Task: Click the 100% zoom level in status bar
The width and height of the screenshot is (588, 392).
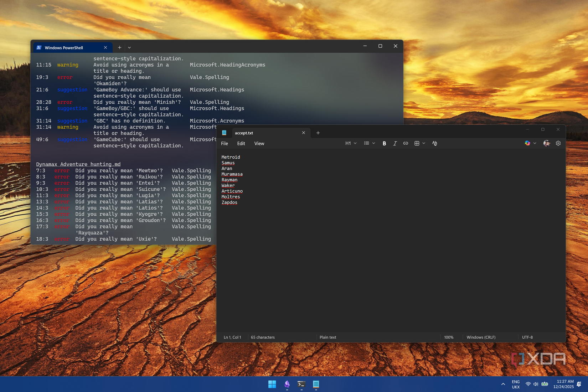Action: [x=449, y=337]
